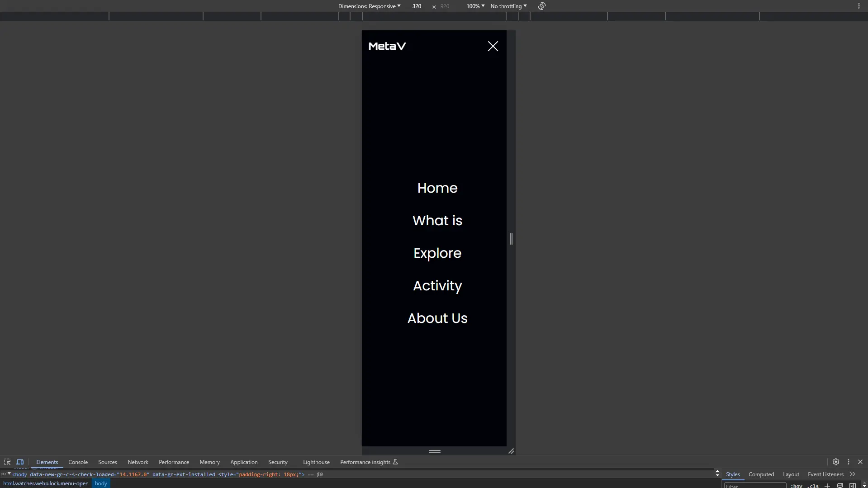The image size is (868, 488).
Task: Switch to the Performance insights tab
Action: tap(369, 462)
